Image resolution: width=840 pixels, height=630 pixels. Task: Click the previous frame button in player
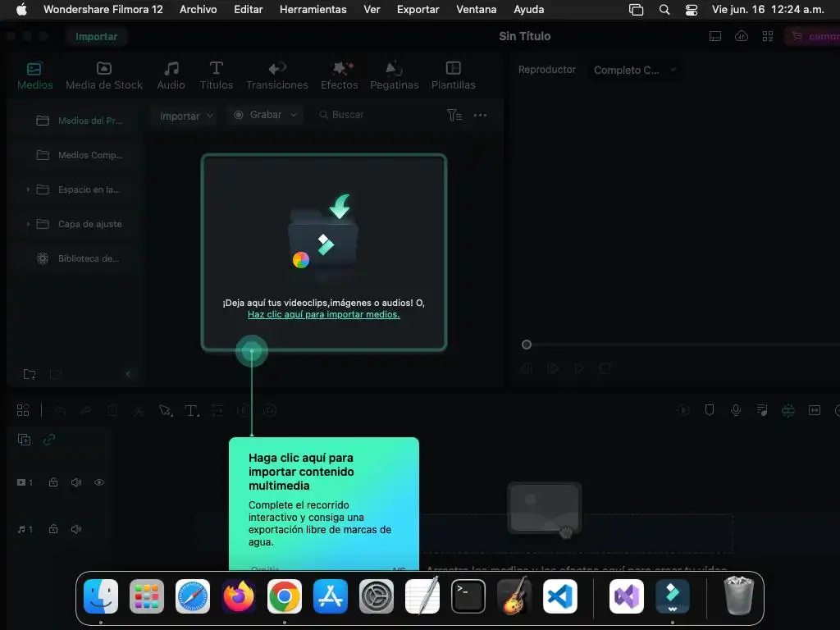(527, 368)
